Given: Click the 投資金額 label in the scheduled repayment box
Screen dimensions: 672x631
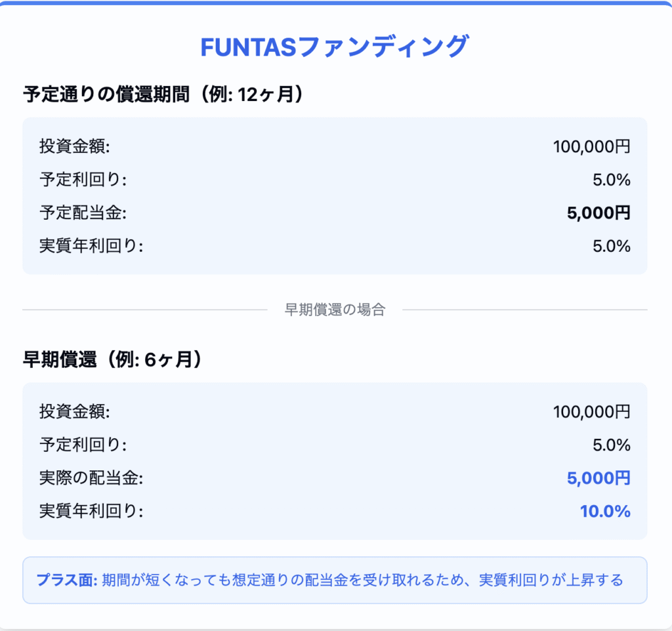Looking at the screenshot, I should (75, 146).
